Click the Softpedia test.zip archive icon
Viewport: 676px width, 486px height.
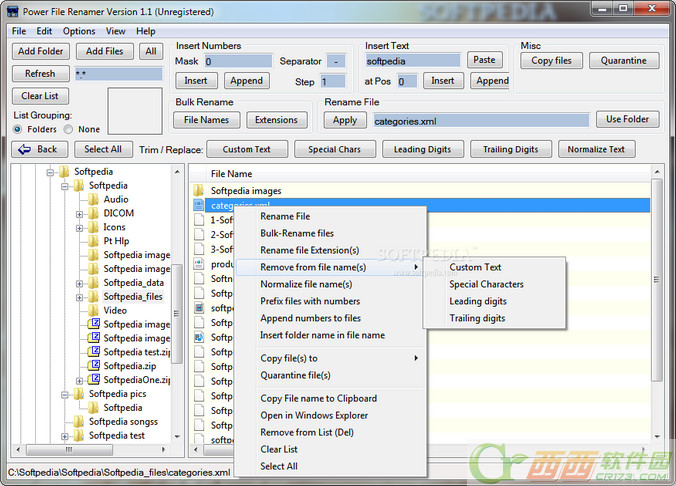[94, 352]
